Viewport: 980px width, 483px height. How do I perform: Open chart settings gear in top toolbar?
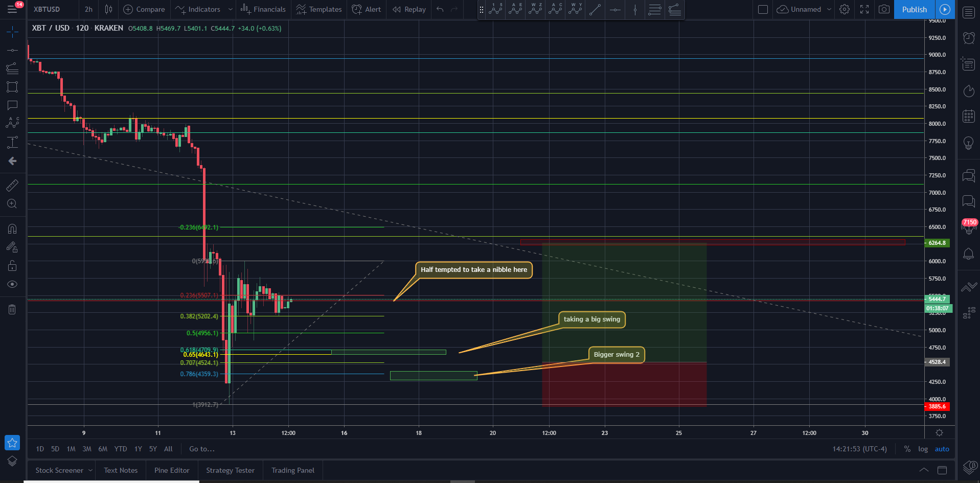(845, 9)
